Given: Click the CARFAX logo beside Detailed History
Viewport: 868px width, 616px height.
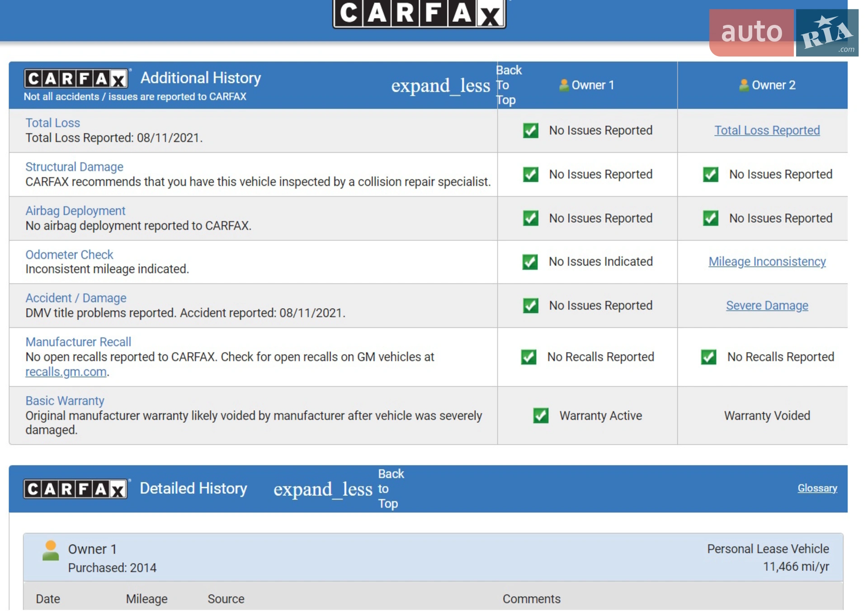Looking at the screenshot, I should coord(76,489).
